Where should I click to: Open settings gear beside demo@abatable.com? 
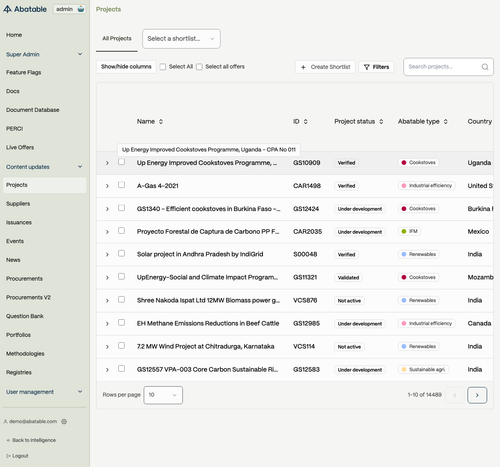(x=64, y=422)
